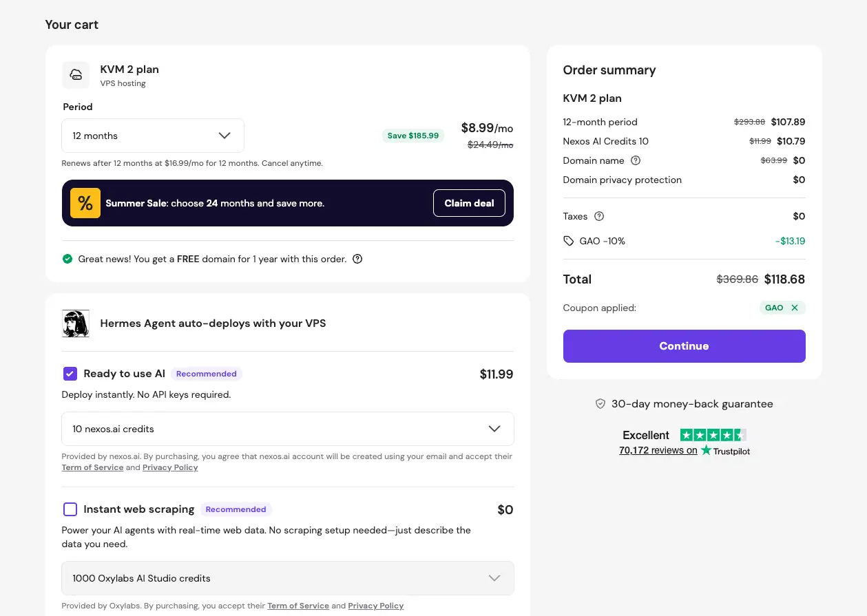Click the Trustpilot logo star
Image resolution: width=867 pixels, height=616 pixels.
(x=707, y=450)
